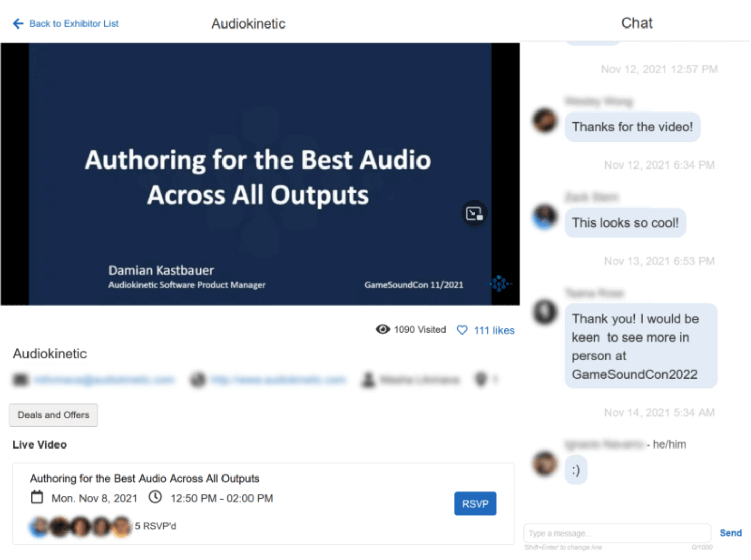Click the blurred email envelope icon

click(20, 380)
